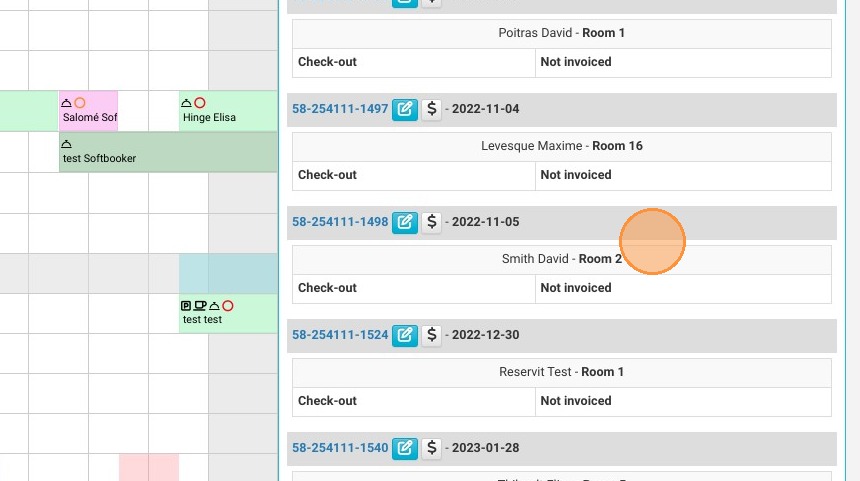Click service bell icon on test Softbooker booking
860x481 pixels.
coord(66,144)
